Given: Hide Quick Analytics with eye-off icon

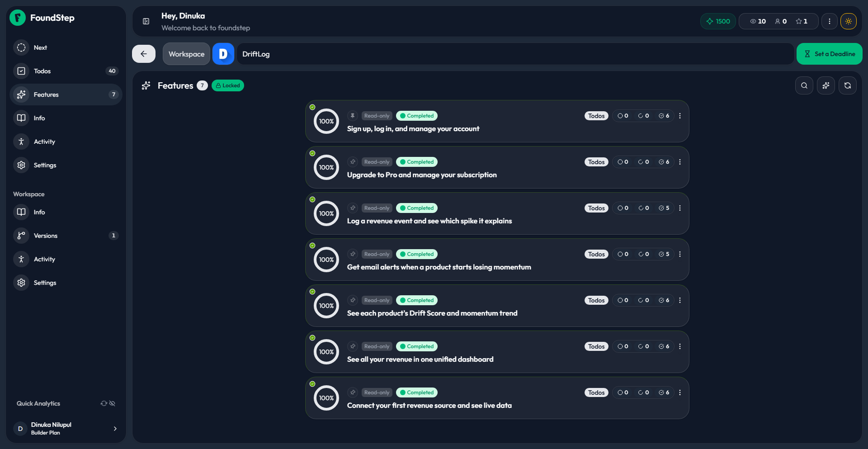Looking at the screenshot, I should pos(112,403).
